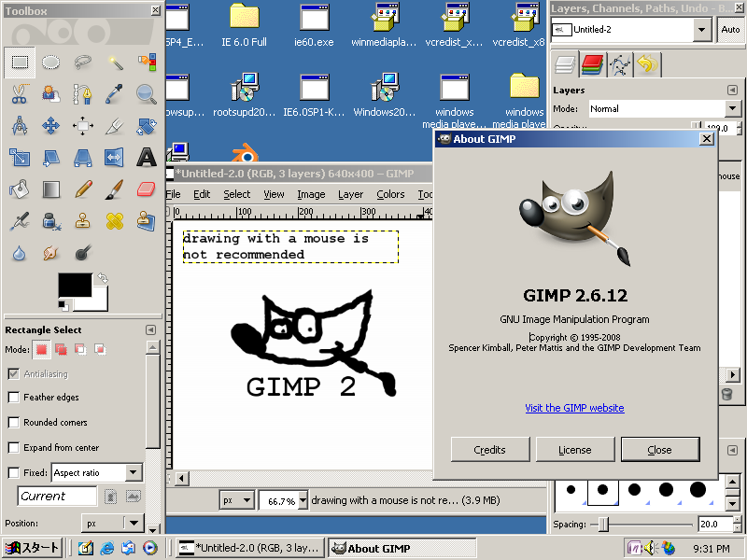
Task: Toggle the Antialiasing checkbox
Action: tap(14, 374)
